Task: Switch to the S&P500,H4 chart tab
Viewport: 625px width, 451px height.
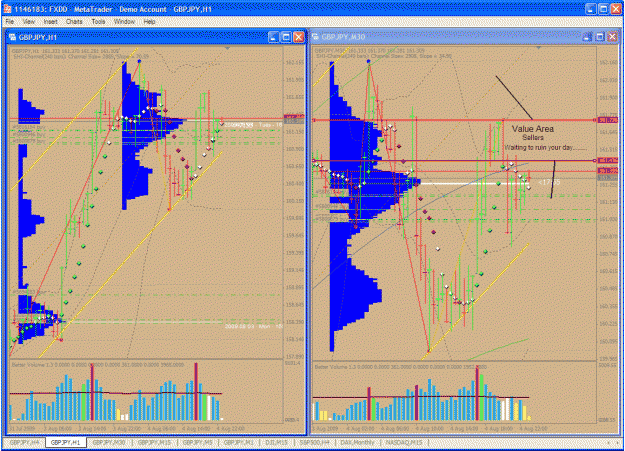Action: click(314, 443)
